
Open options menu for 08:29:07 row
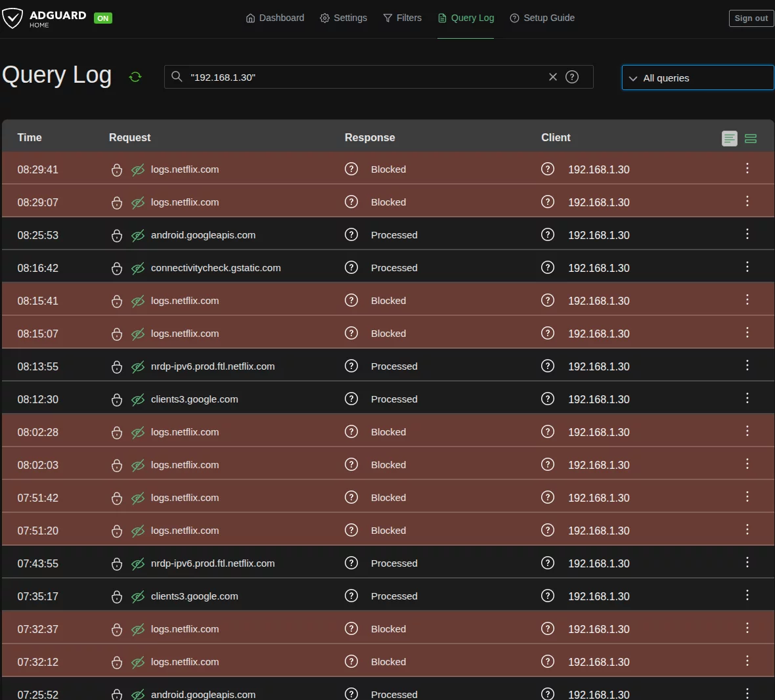coord(747,202)
